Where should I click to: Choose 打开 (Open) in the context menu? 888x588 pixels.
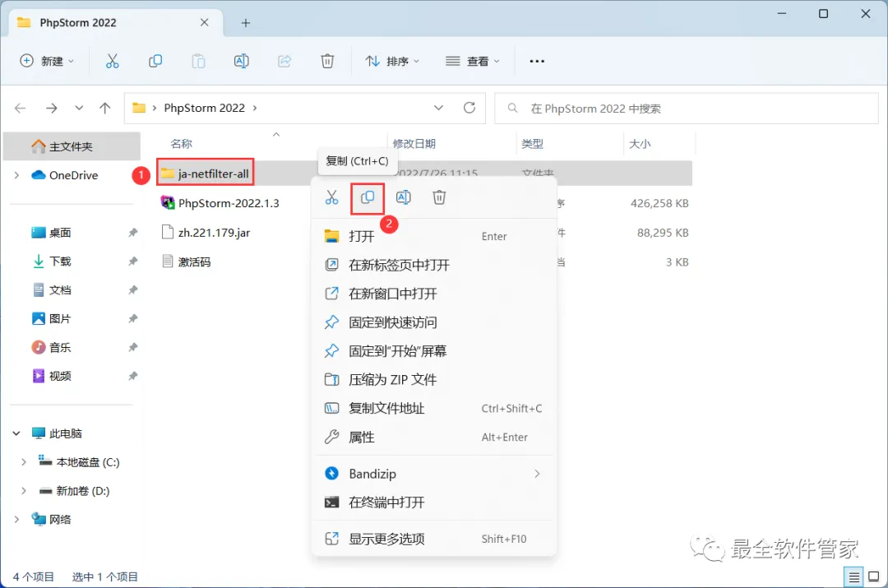[x=434, y=236]
